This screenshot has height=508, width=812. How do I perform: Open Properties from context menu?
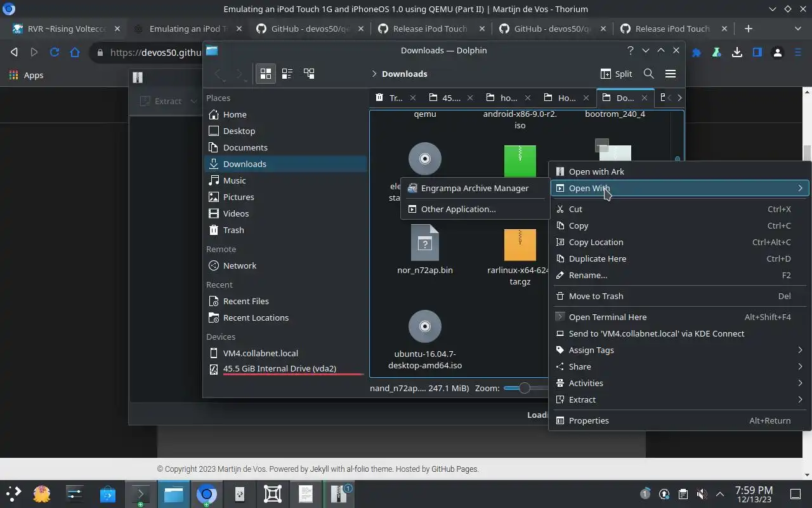[679, 420]
